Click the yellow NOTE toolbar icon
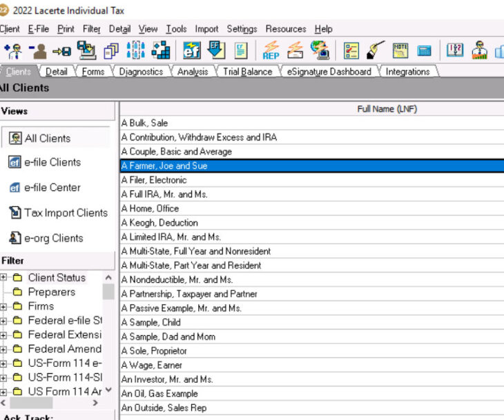This screenshot has width=504, height=420. (x=400, y=50)
